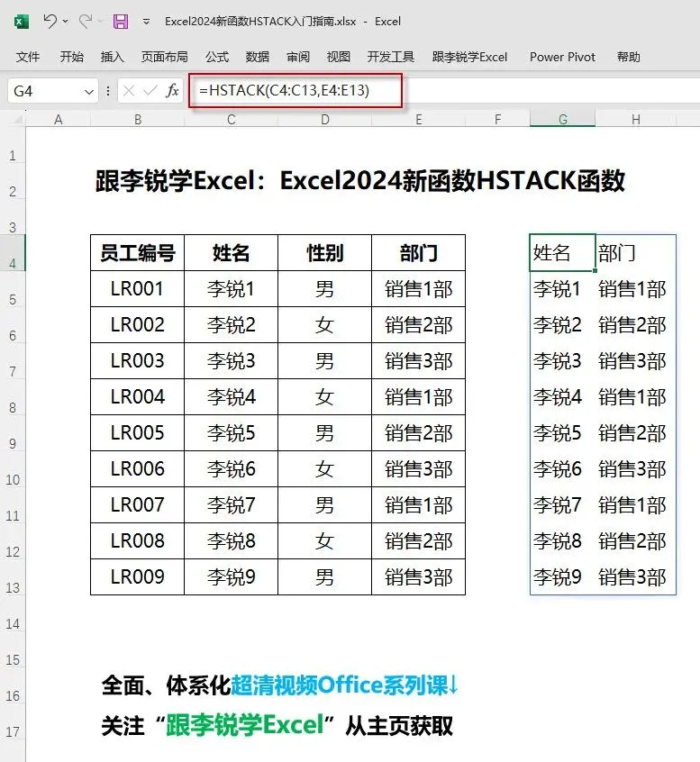Click the formula bar cancel X icon
The image size is (700, 762).
[x=129, y=91]
